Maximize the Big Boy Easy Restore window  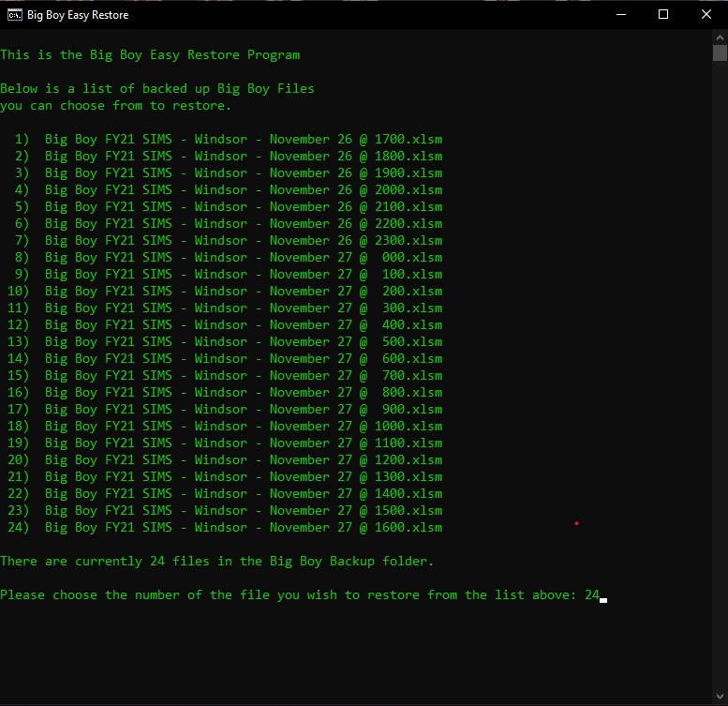(663, 14)
